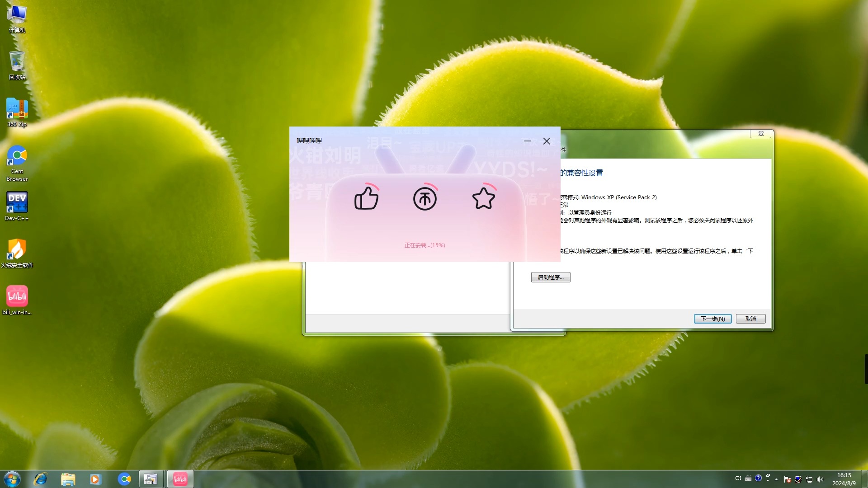The width and height of the screenshot is (868, 488).
Task: Click the 启动程序... button in compatibility dialog
Action: click(551, 277)
